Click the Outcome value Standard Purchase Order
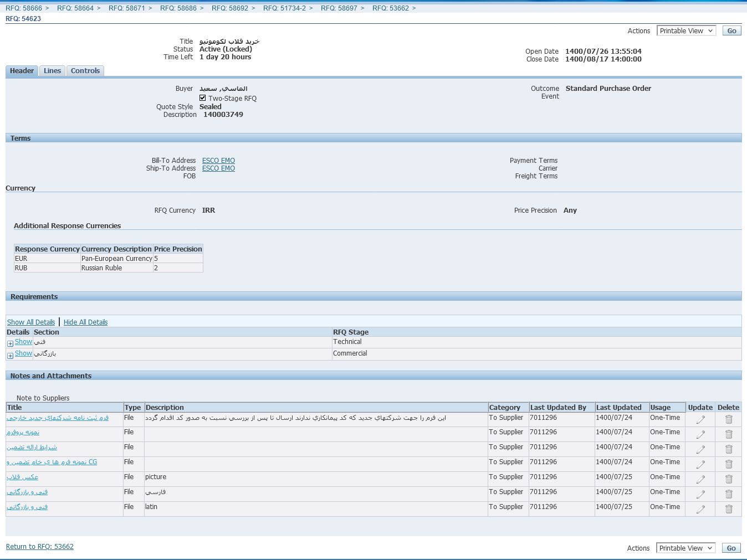The image size is (747, 560). coord(608,89)
